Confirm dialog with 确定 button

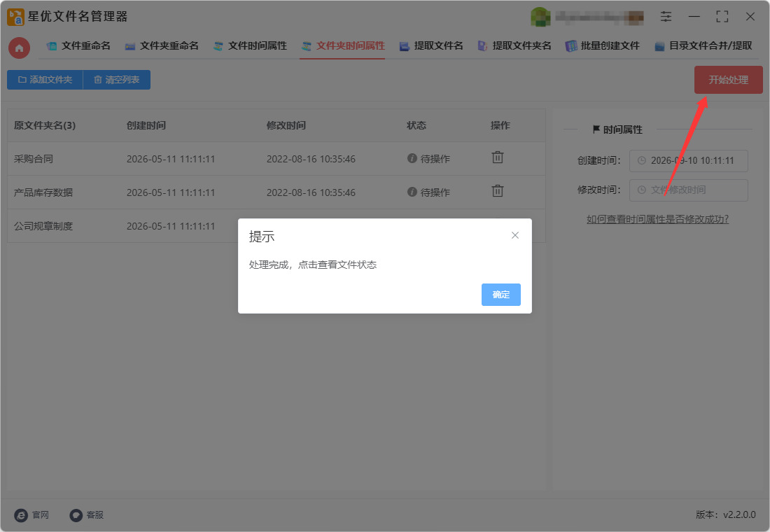click(501, 294)
